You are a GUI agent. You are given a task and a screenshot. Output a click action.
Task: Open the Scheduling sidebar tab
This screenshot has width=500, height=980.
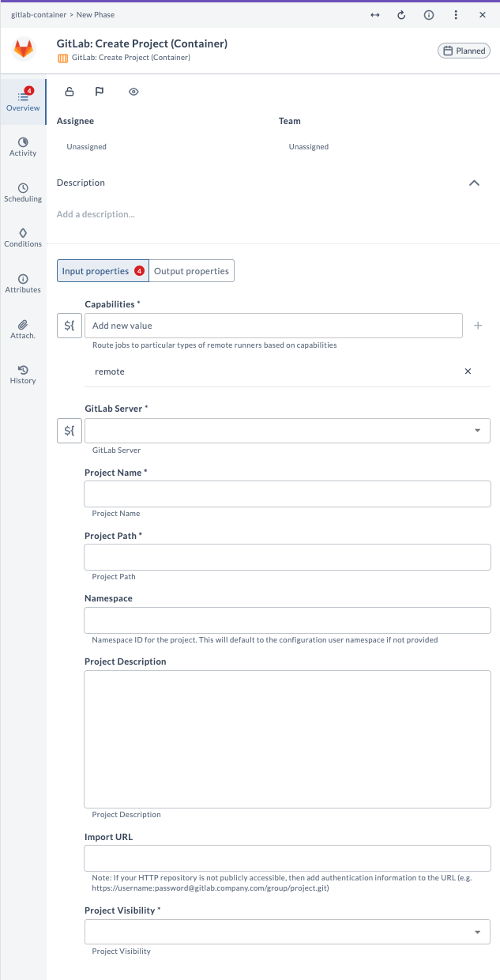[23, 193]
